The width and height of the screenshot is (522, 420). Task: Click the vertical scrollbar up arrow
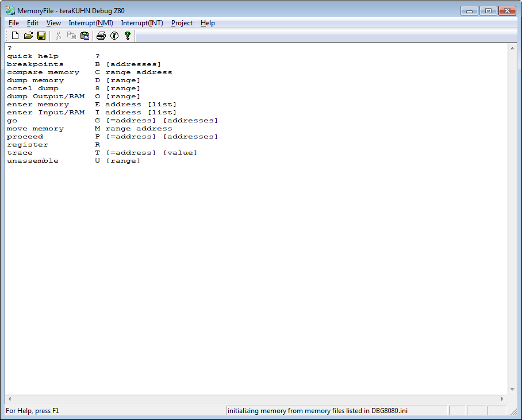pos(512,49)
